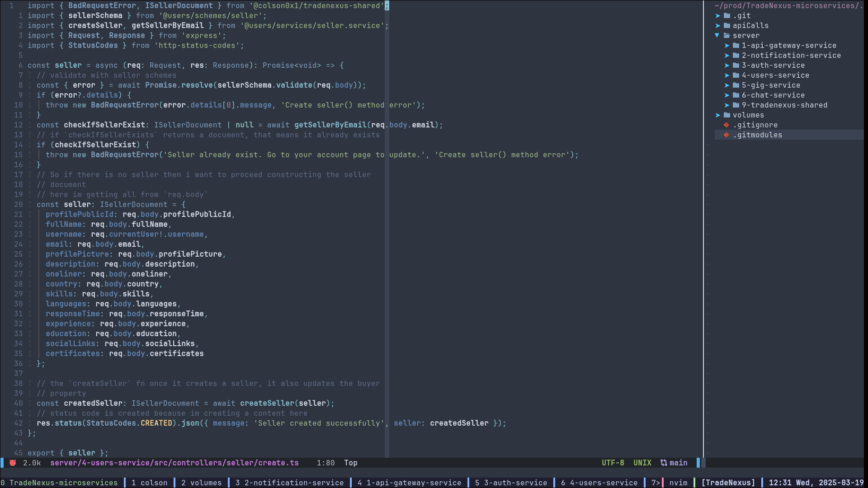Image resolution: width=868 pixels, height=488 pixels.
Task: Expand the volumes folder arrow
Action: 717,115
